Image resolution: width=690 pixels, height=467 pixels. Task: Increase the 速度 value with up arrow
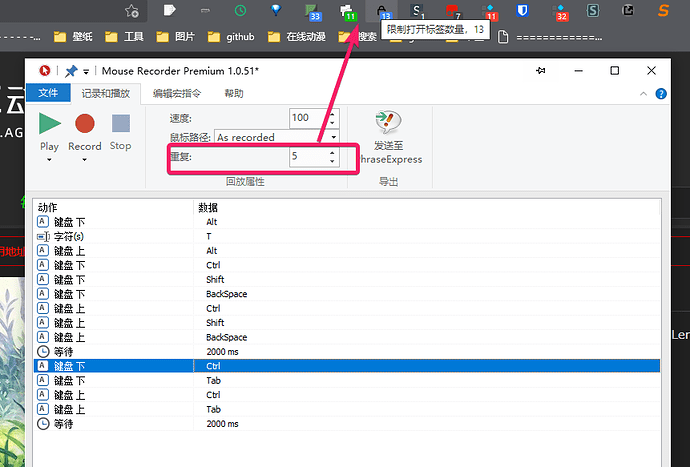tap(333, 113)
